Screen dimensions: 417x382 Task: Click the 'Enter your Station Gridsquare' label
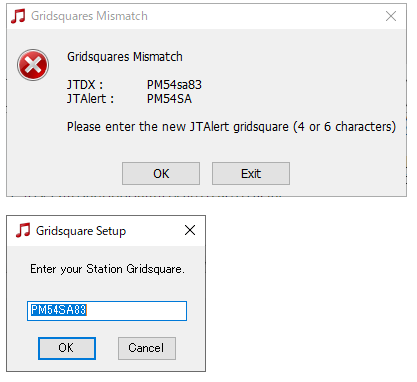(107, 269)
